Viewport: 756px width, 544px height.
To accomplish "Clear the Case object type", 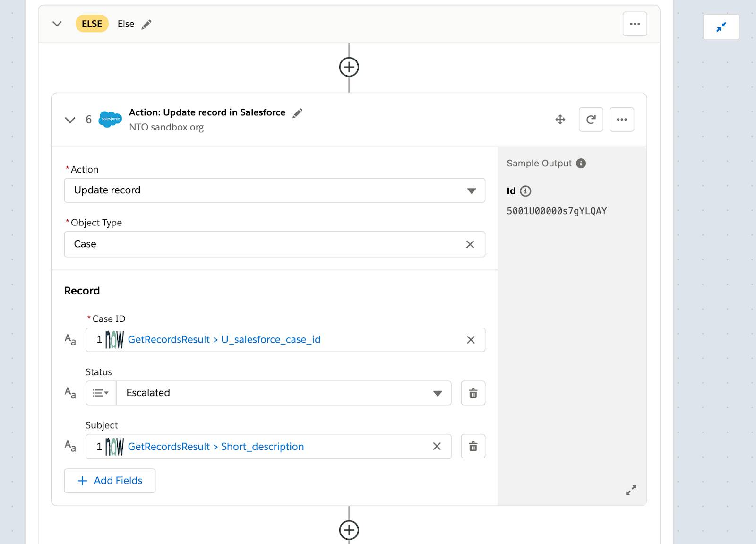I will click(x=470, y=244).
